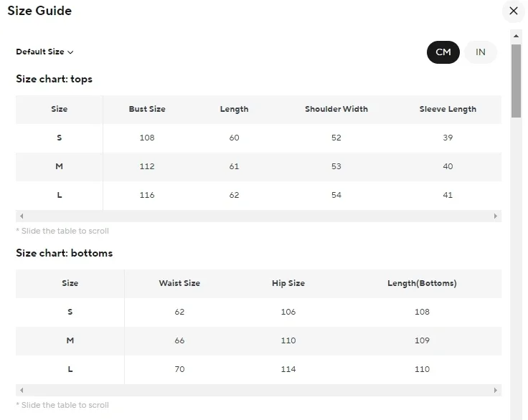Select the Hip Size column header
The image size is (528, 420).
[x=288, y=283]
